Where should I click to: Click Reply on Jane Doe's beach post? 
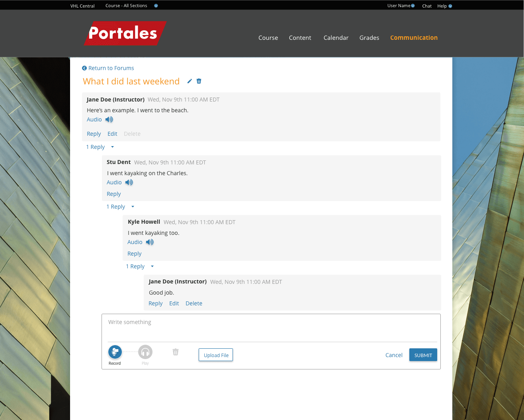pos(94,134)
